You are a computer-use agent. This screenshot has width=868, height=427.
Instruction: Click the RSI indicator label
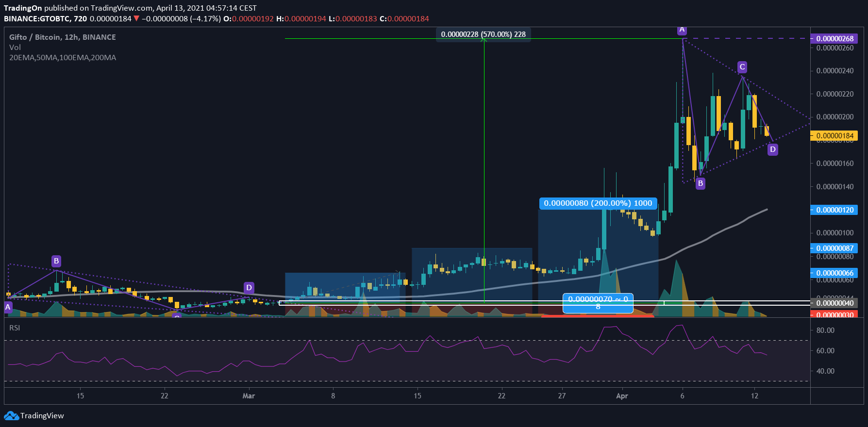pyautogui.click(x=15, y=328)
